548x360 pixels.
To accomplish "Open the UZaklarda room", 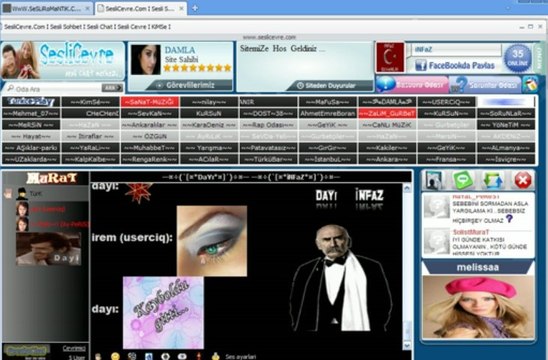I will (x=31, y=159).
